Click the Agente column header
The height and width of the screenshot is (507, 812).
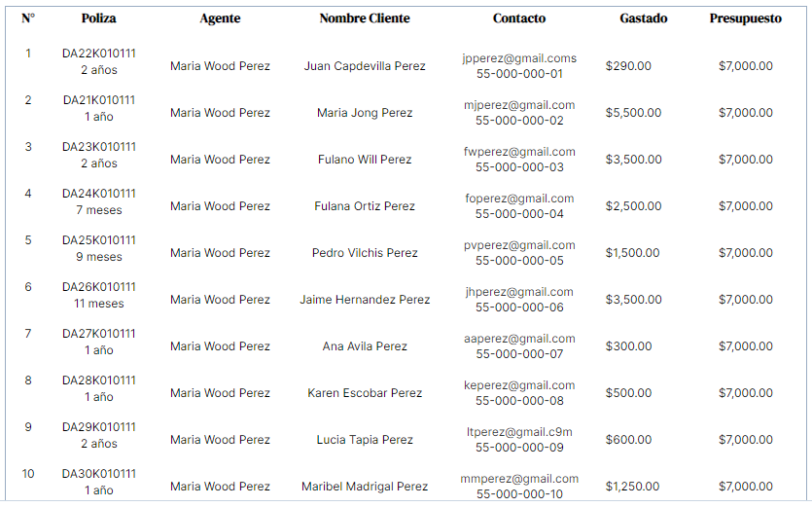point(220,18)
